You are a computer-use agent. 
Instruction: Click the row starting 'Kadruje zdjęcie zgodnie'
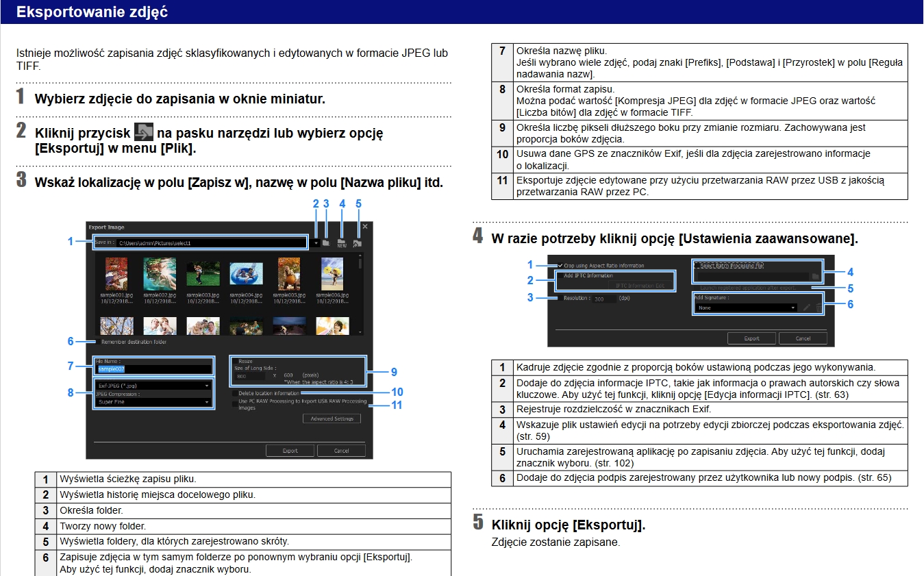click(x=700, y=367)
